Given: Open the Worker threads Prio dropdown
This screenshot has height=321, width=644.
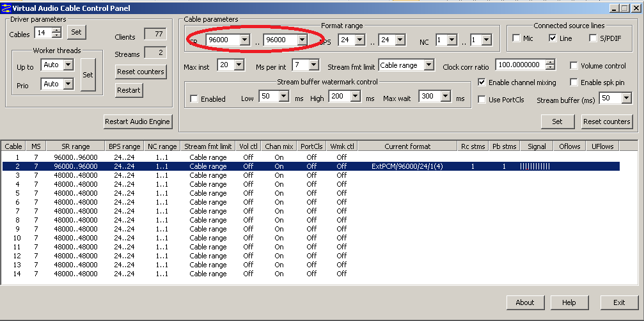Looking at the screenshot, I should [68, 84].
